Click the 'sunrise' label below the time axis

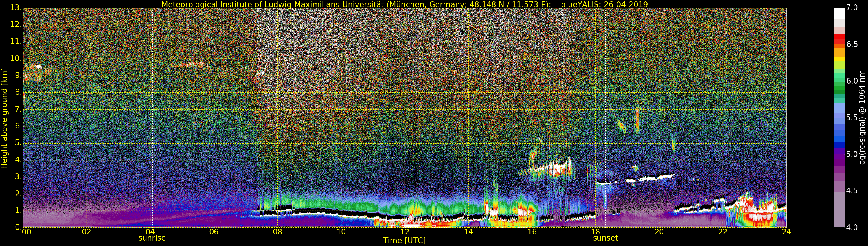click(x=152, y=238)
